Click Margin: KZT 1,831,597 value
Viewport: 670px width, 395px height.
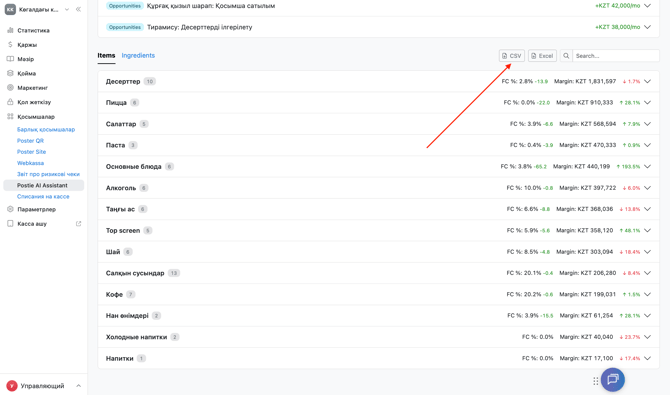(585, 81)
